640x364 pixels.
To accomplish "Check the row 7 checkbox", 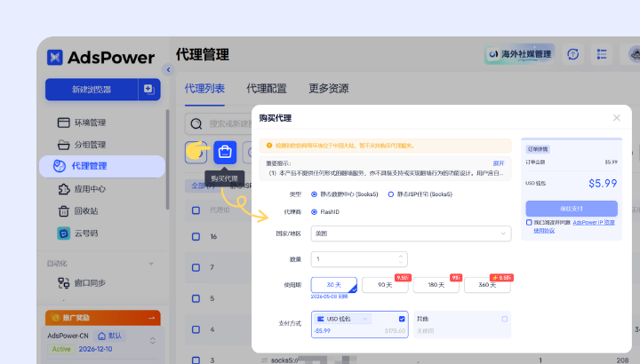I will [x=196, y=267].
